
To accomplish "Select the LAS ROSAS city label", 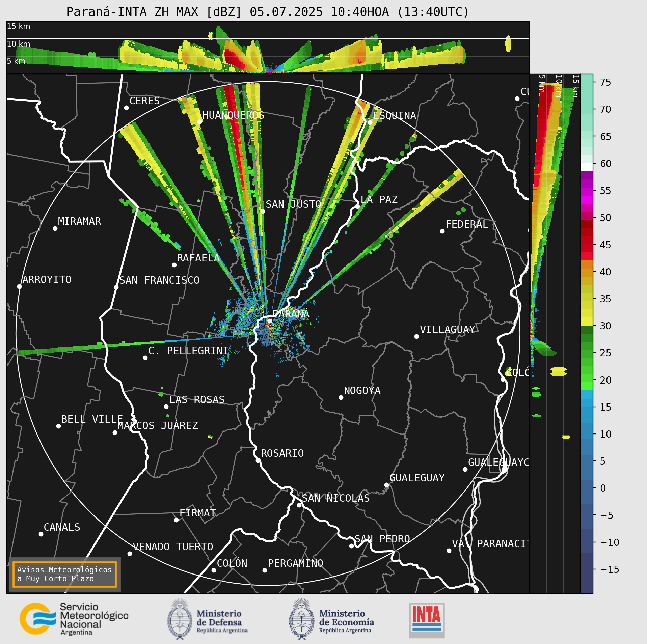I will click(x=197, y=399).
